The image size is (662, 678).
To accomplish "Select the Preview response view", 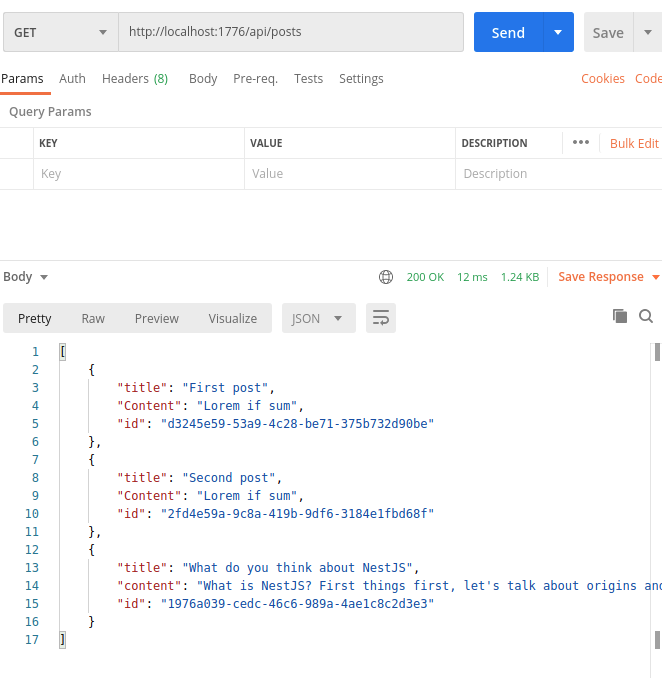I will pos(157,318).
